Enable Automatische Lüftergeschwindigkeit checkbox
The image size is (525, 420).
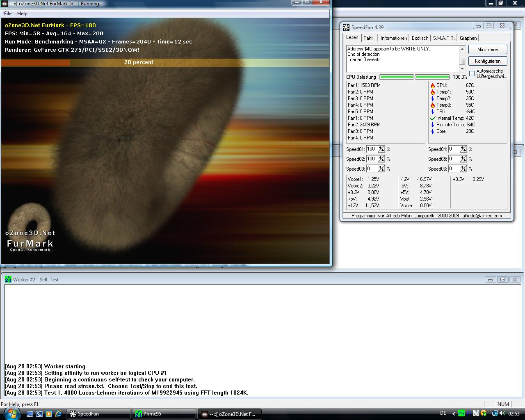click(472, 74)
